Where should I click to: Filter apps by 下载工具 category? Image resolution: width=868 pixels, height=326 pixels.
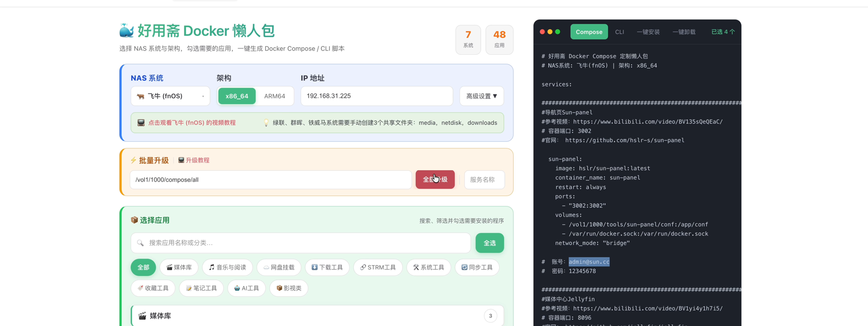[327, 267]
